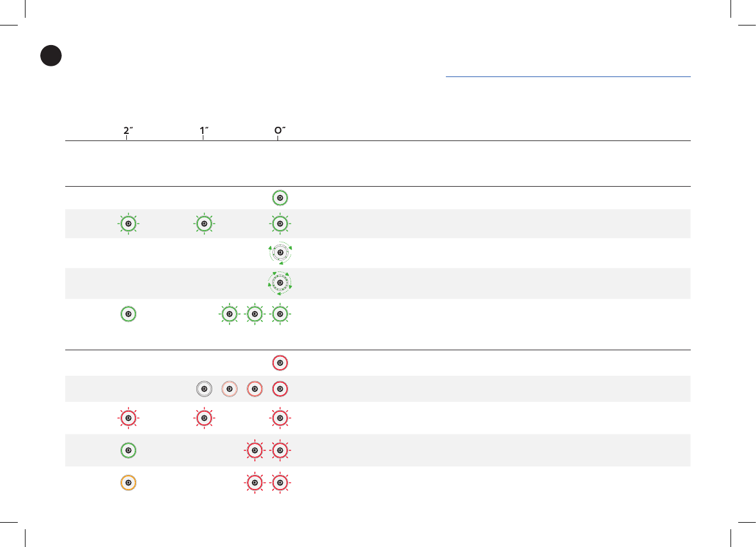
Task: Click the blinking red LED under the 2″ mark
Action: click(x=129, y=418)
